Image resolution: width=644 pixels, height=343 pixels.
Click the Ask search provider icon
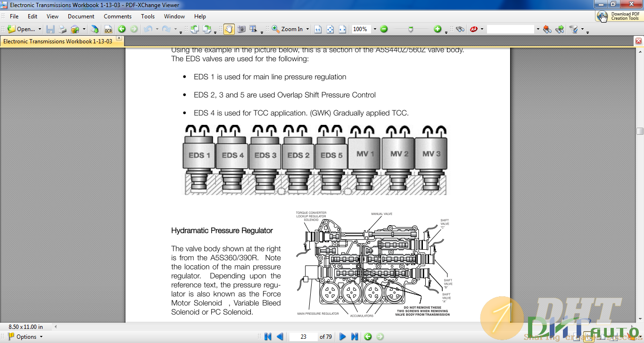474,29
